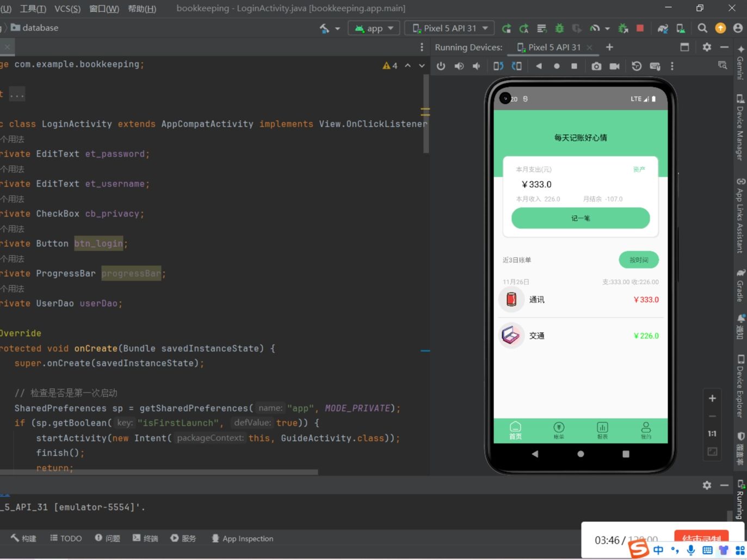The width and height of the screenshot is (747, 560).
Task: Tap the 账单 bottom navigation tab
Action: point(559,430)
